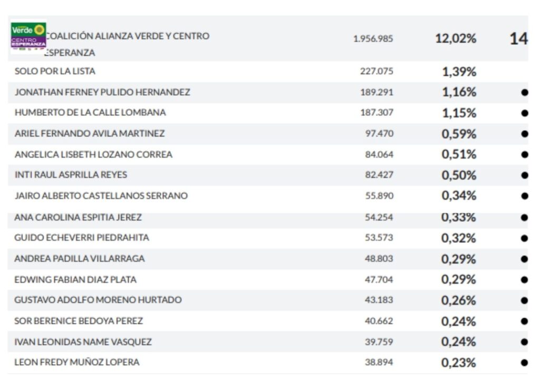Click the dot marker for Angelica Lisbeth Lozano
Image resolution: width=540 pixels, height=392 pixels.
tap(524, 154)
